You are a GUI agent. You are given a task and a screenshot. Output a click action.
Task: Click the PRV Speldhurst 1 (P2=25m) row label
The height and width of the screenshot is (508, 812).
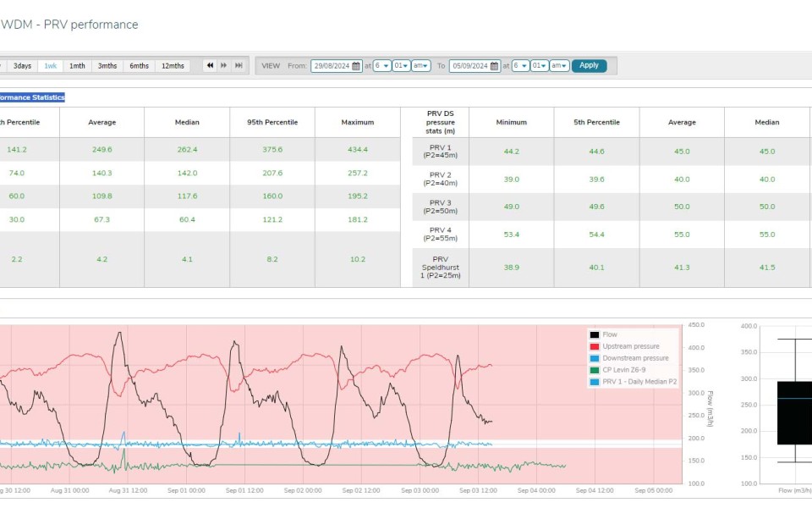coord(440,268)
